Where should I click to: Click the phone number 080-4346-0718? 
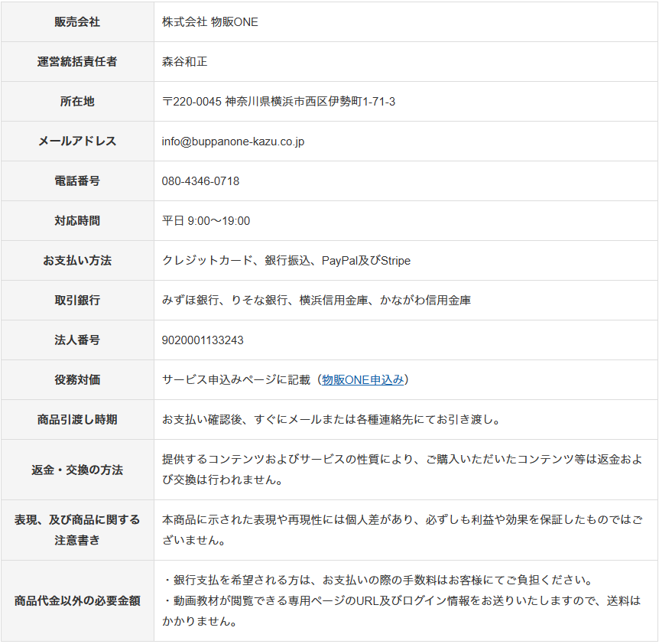click(200, 181)
